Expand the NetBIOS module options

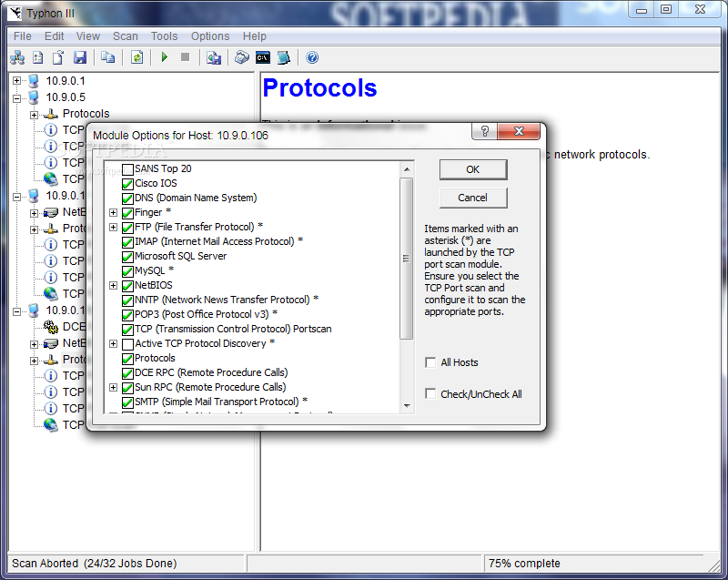tap(113, 285)
